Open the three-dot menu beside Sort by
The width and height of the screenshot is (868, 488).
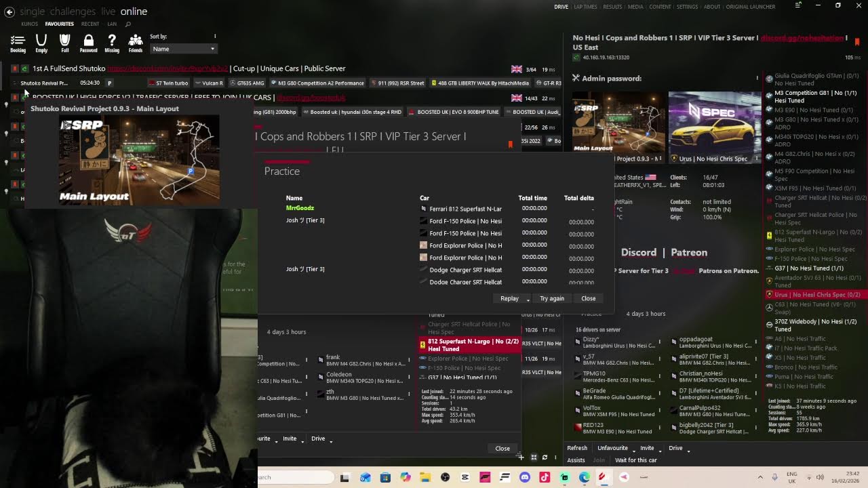pos(215,37)
